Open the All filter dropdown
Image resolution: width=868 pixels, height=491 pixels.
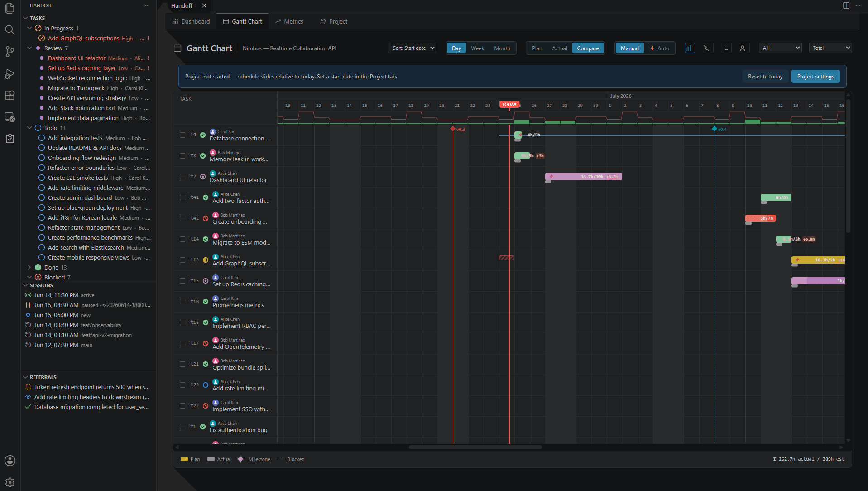(x=780, y=48)
